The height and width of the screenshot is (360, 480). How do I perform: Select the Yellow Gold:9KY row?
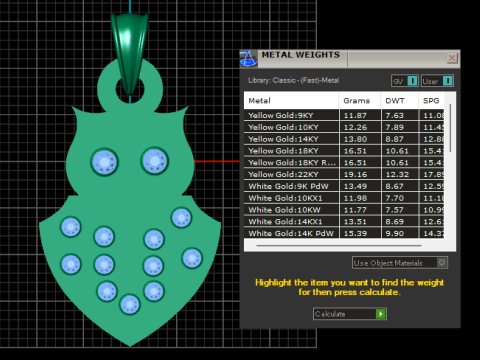344,115
